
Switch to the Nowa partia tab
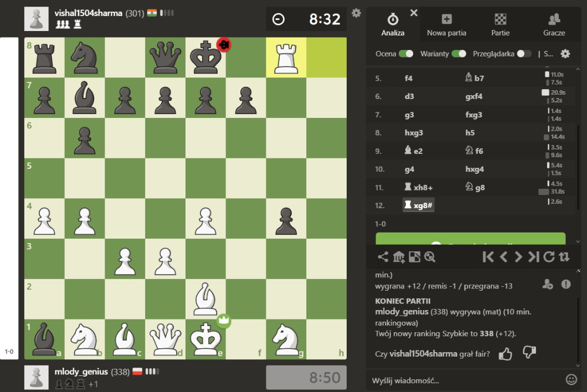click(446, 25)
